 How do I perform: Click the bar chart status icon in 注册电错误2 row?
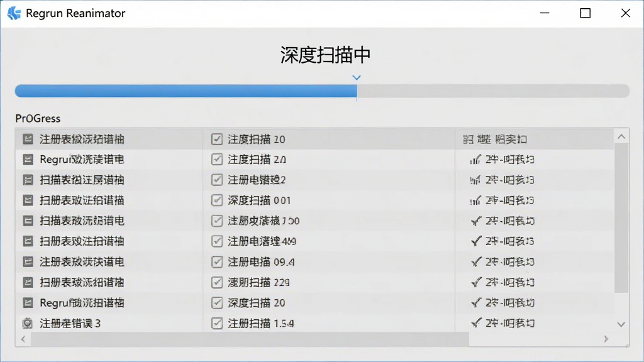click(x=475, y=180)
